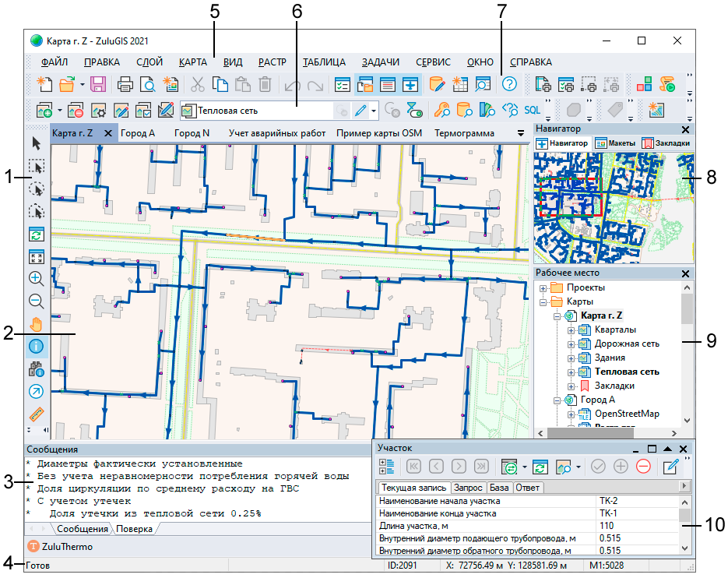Open the SQL query tool
The height and width of the screenshot is (578, 728).
(x=532, y=110)
